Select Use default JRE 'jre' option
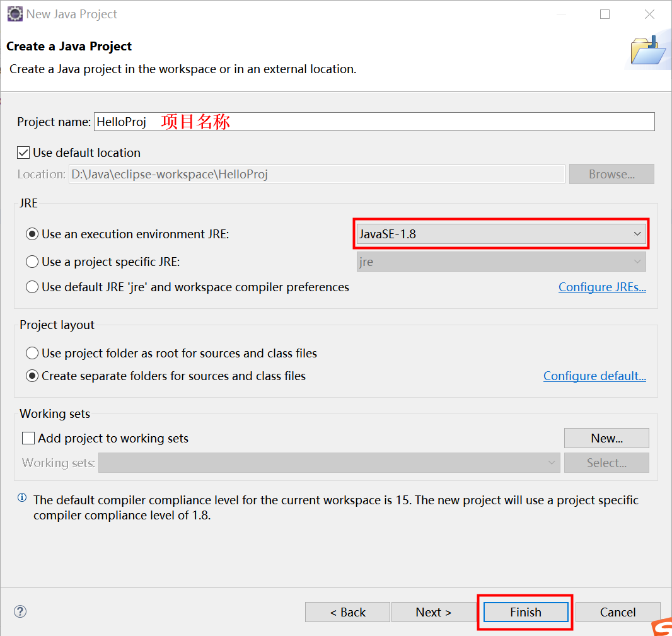Image resolution: width=672 pixels, height=636 pixels. click(x=32, y=287)
